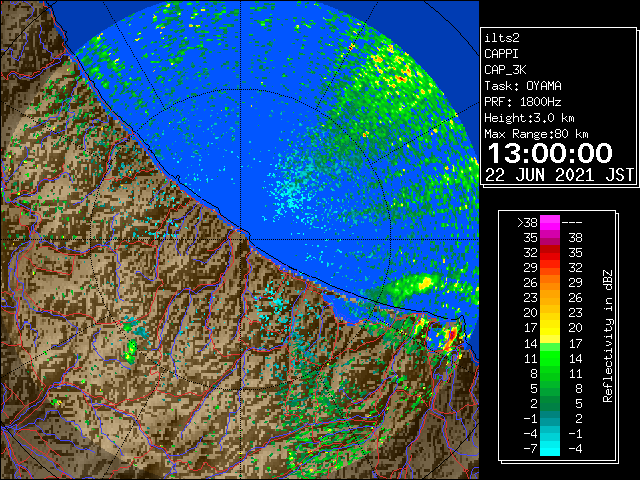Click the 'CAP_3K' label
Viewport: 640px width, 480px height.
click(x=505, y=70)
